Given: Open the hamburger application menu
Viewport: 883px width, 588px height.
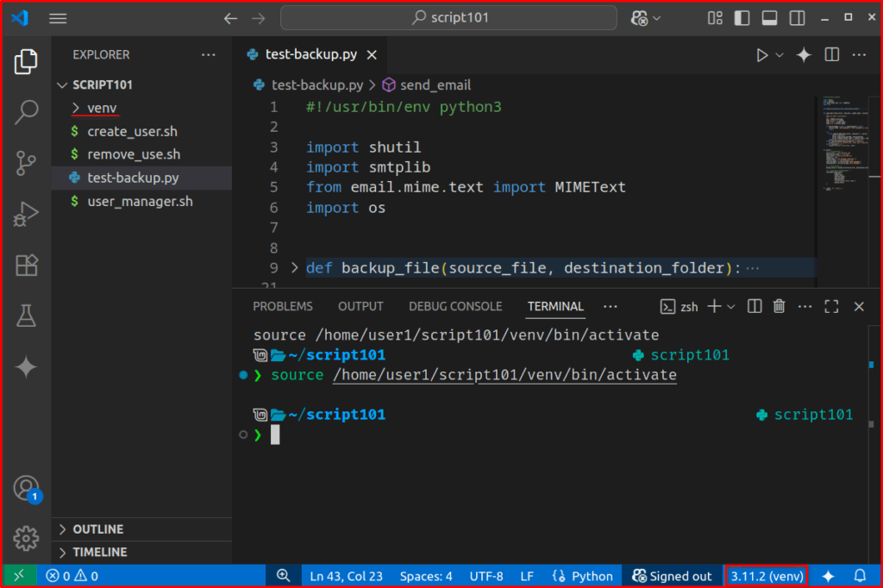Looking at the screenshot, I should (58, 18).
